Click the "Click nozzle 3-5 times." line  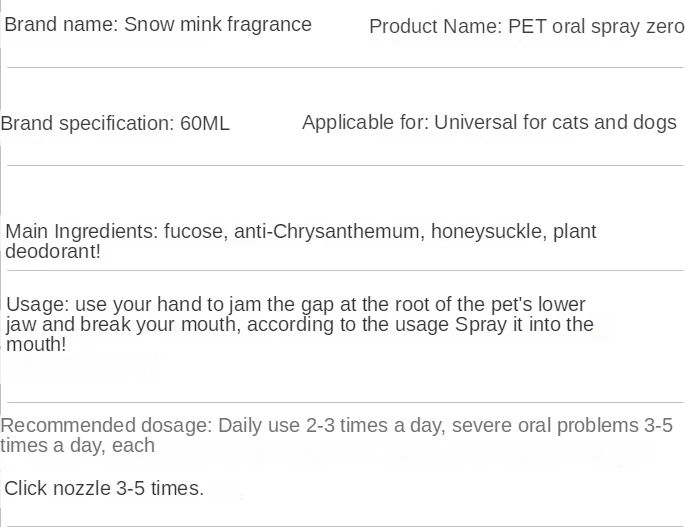click(x=104, y=489)
